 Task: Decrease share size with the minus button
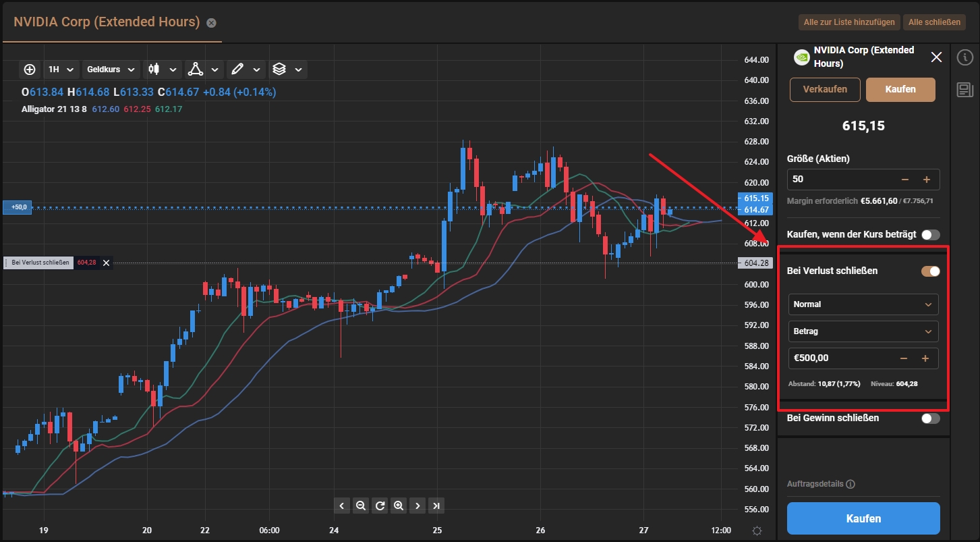[x=905, y=180]
